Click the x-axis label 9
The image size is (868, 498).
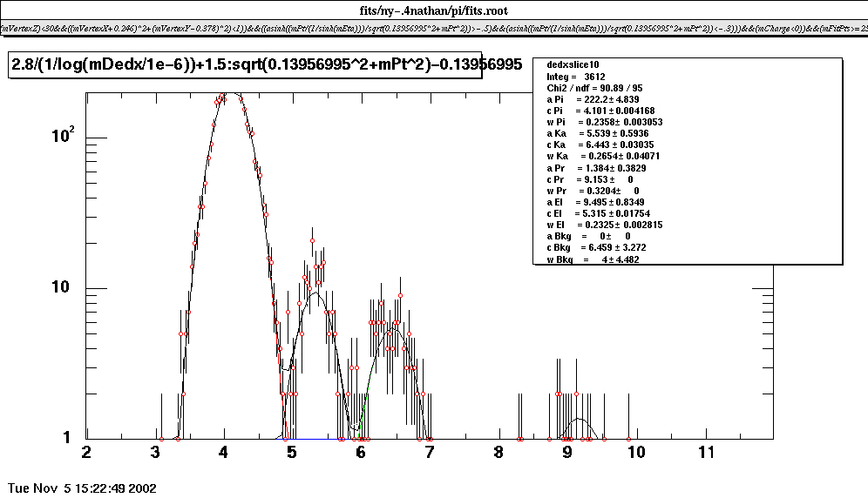pos(566,453)
